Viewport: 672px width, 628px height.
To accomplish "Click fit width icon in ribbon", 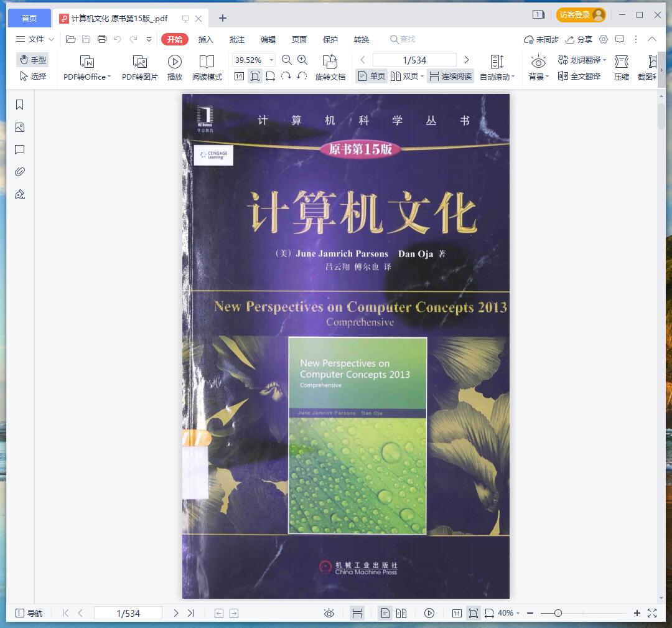I will point(270,77).
